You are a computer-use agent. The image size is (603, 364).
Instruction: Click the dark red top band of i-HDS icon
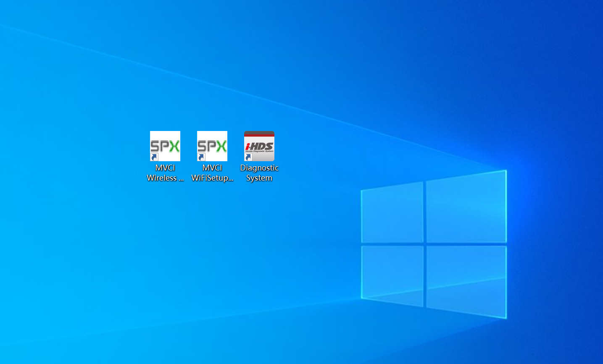[x=259, y=134]
